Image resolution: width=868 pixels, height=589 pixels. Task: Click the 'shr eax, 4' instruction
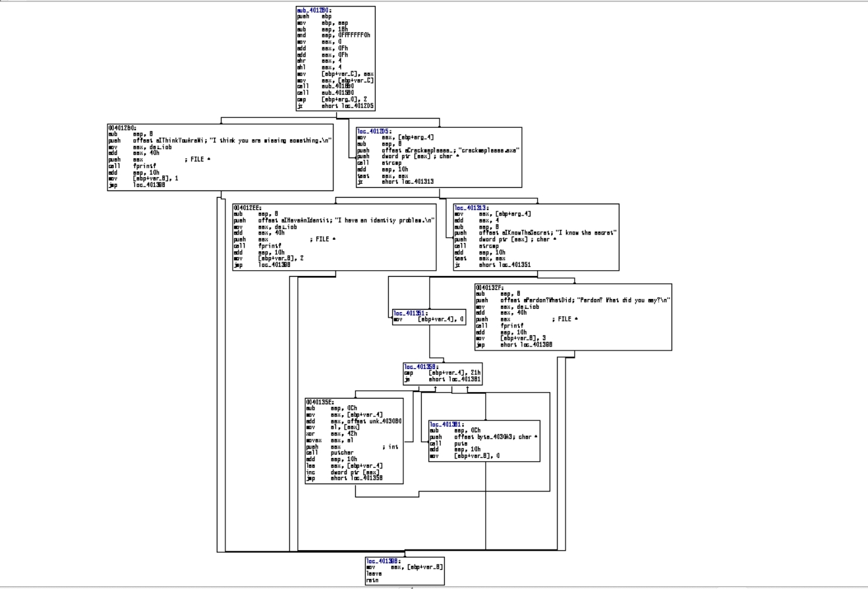(x=320, y=61)
